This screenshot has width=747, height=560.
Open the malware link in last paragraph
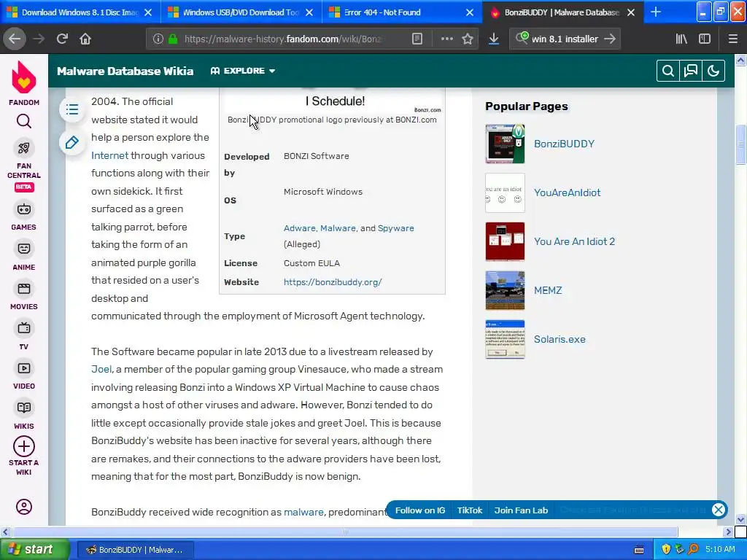coord(303,512)
